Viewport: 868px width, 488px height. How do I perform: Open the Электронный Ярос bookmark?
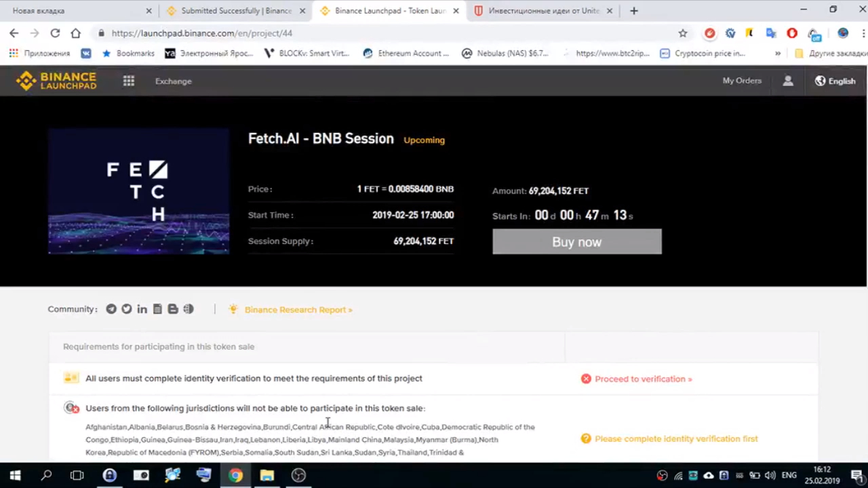click(209, 54)
